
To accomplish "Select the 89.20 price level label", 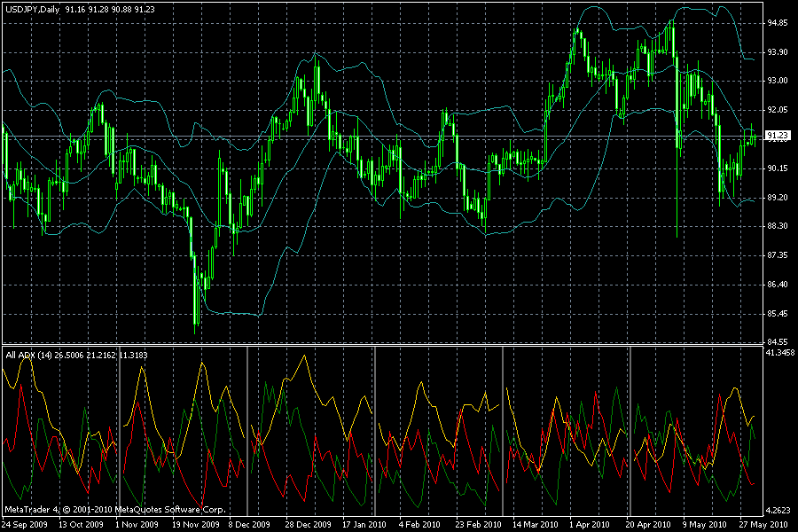I will click(x=778, y=197).
